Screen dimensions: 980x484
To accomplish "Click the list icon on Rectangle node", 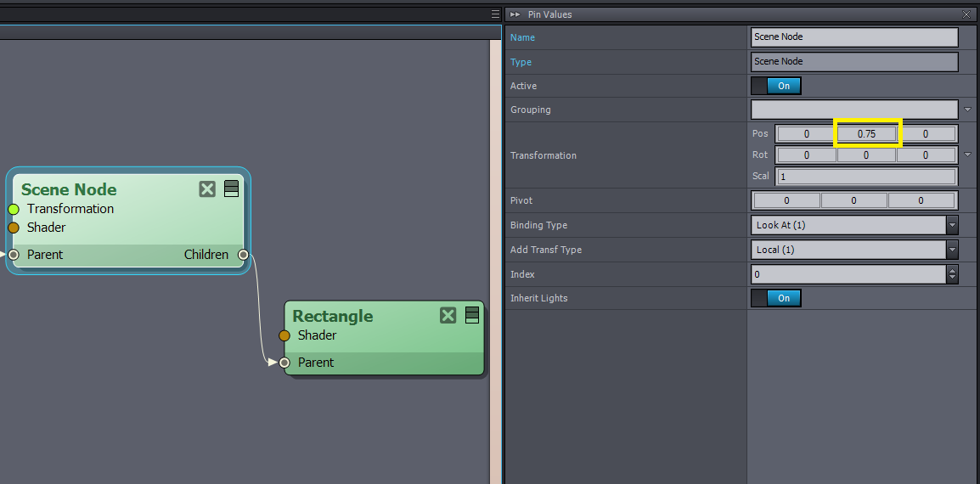I will click(x=472, y=315).
